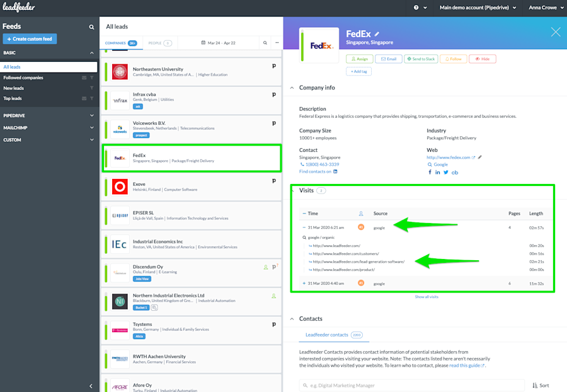The width and height of the screenshot is (567, 392).
Task: Collapse the left sidebar with arrow
Action: tap(91, 386)
